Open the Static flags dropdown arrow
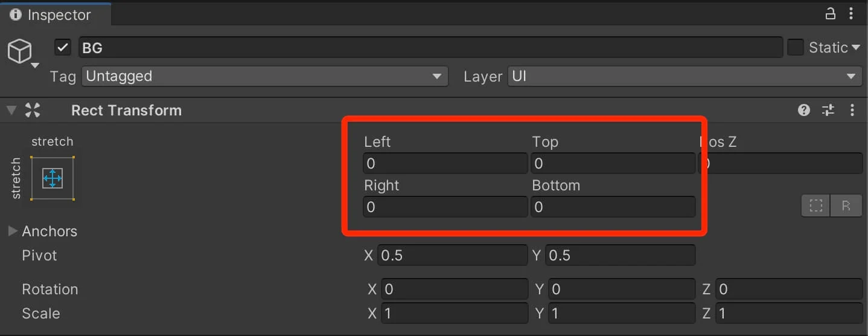The height and width of the screenshot is (336, 868). pyautogui.click(x=855, y=48)
